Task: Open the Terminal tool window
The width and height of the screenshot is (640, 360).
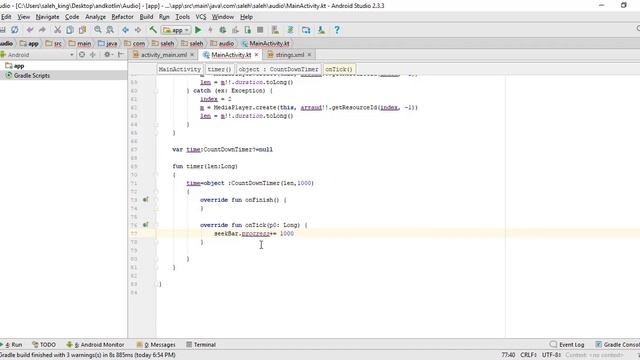Action: click(x=201, y=344)
